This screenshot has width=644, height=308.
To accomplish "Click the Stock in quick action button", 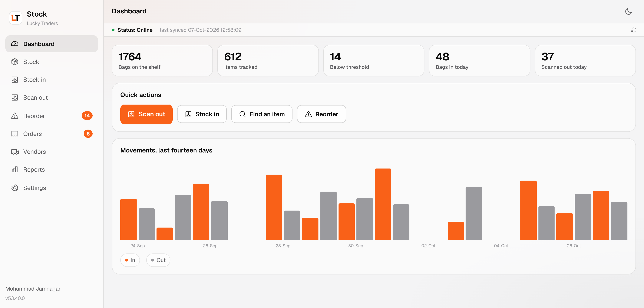I will click(x=202, y=114).
